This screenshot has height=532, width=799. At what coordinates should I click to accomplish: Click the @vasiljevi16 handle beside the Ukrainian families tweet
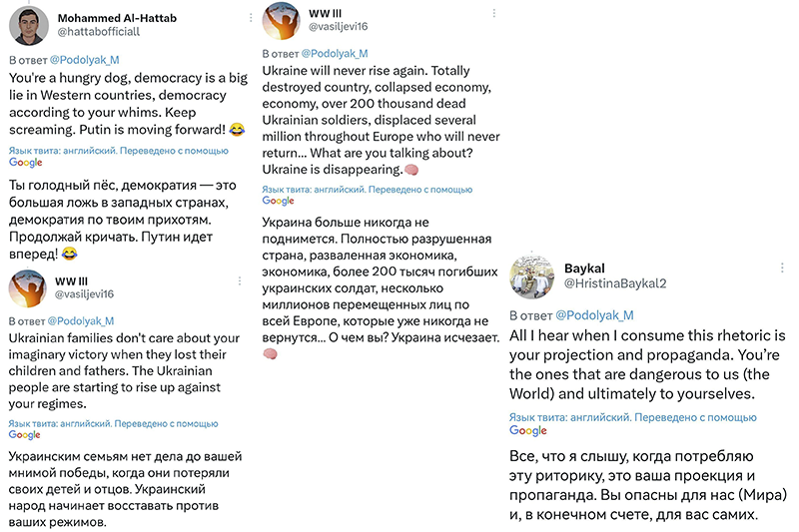pos(84,294)
